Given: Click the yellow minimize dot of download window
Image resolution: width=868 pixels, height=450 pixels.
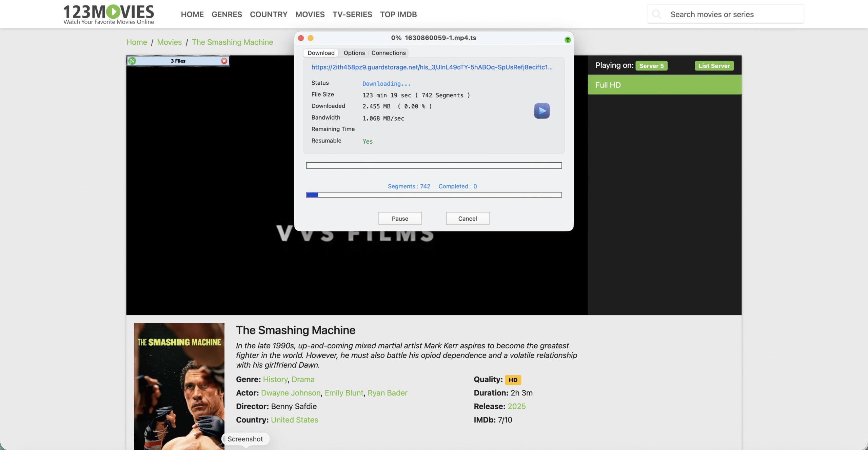Looking at the screenshot, I should [x=311, y=38].
